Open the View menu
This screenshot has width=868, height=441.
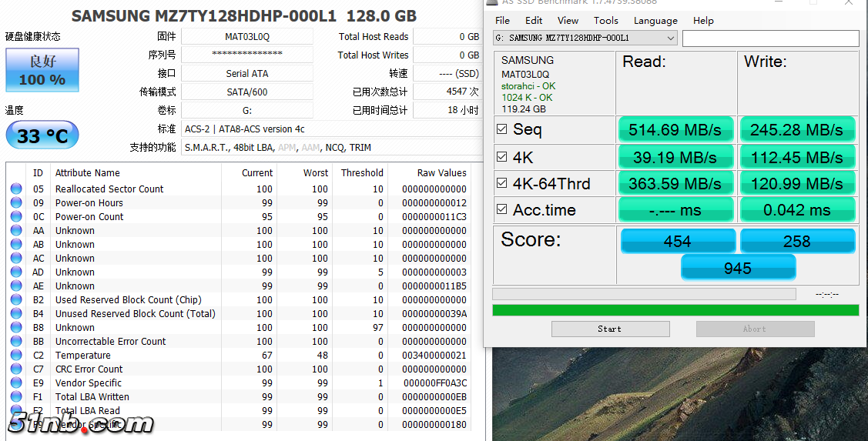coord(568,21)
